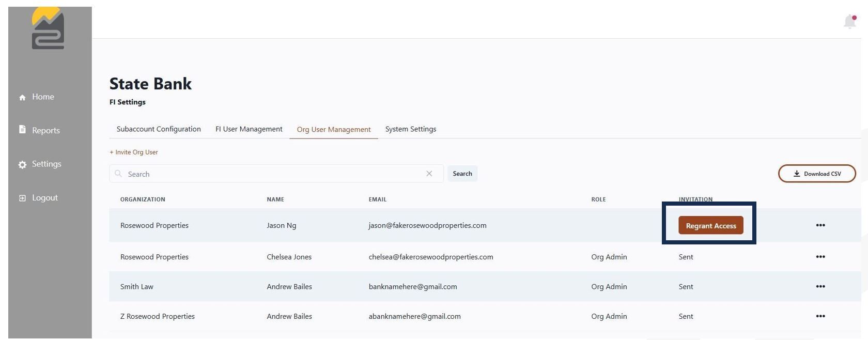Go to Home in sidebar
The height and width of the screenshot is (340, 868).
click(x=37, y=97)
